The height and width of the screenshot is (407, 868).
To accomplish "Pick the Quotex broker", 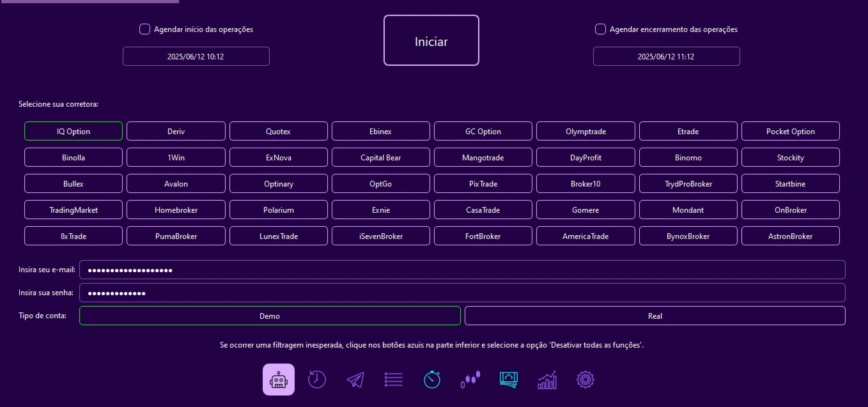I will coord(279,131).
